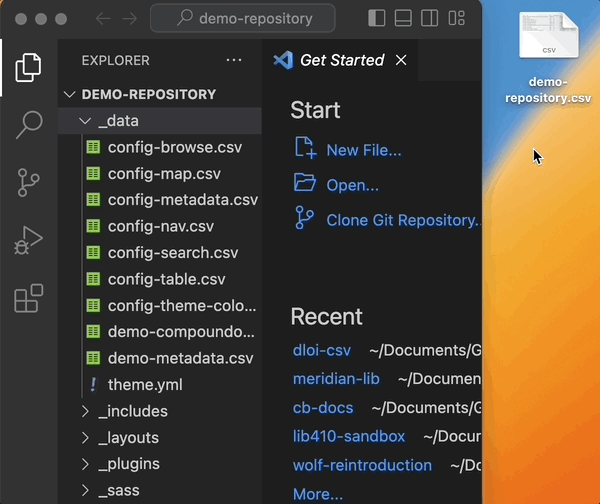
Task: Click the YAML icon beside theme.yml
Action: click(93, 384)
